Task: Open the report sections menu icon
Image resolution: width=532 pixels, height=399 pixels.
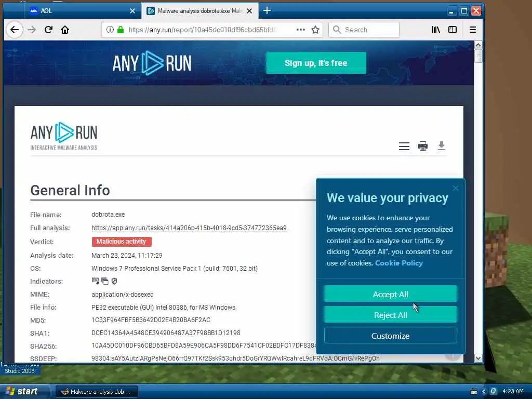Action: coord(404,146)
